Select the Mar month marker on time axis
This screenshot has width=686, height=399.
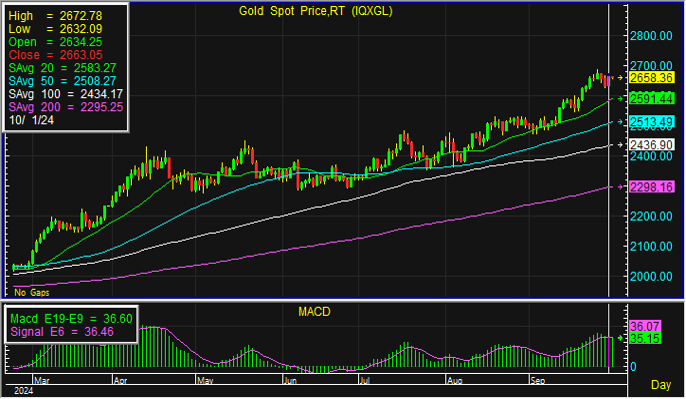coord(42,380)
